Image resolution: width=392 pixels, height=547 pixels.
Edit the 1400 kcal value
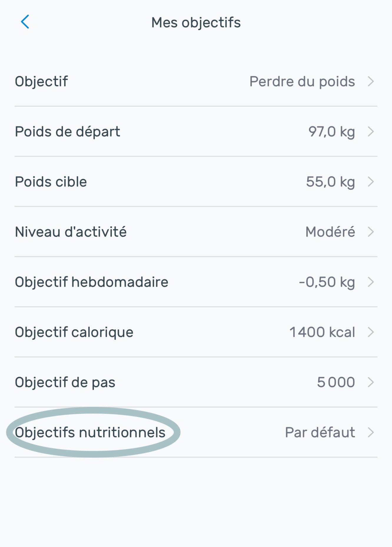322,332
